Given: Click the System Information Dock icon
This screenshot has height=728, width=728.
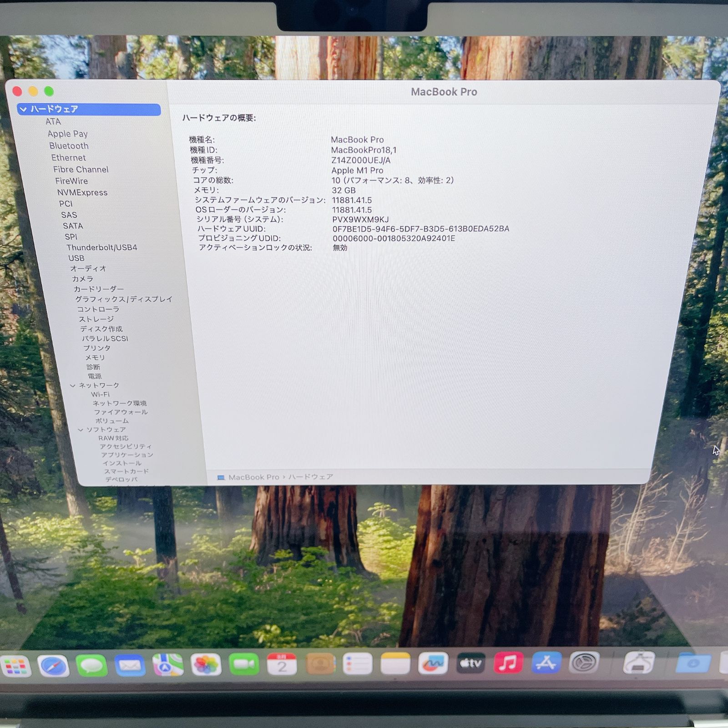Looking at the screenshot, I should pyautogui.click(x=639, y=663).
